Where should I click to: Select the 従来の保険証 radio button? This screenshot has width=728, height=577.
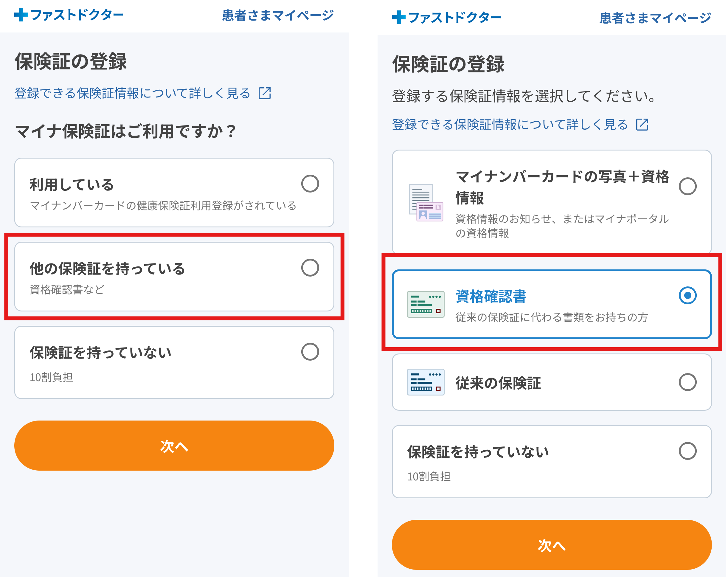[687, 382]
